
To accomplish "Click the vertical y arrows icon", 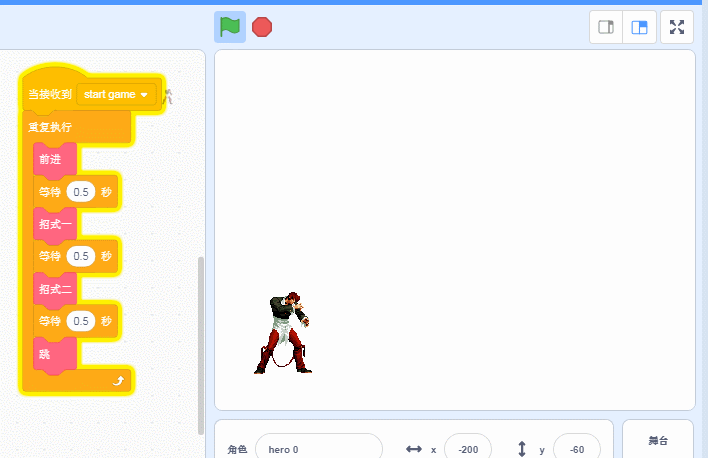I will click(x=522, y=449).
